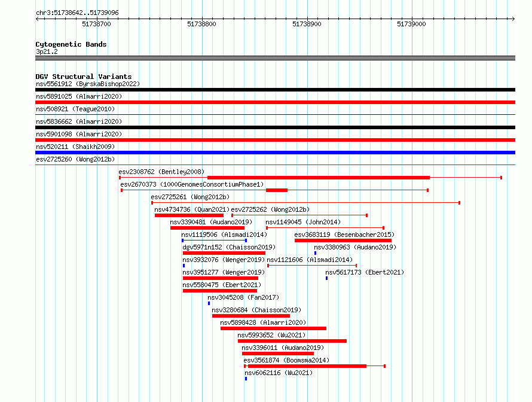
Task: Click the right arrow of the ruler
Action: [513, 19]
